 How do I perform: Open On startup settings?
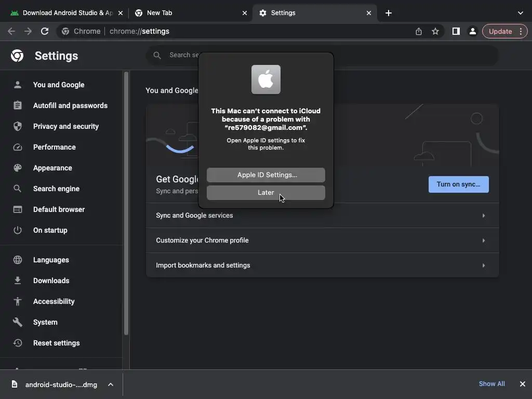pyautogui.click(x=50, y=230)
